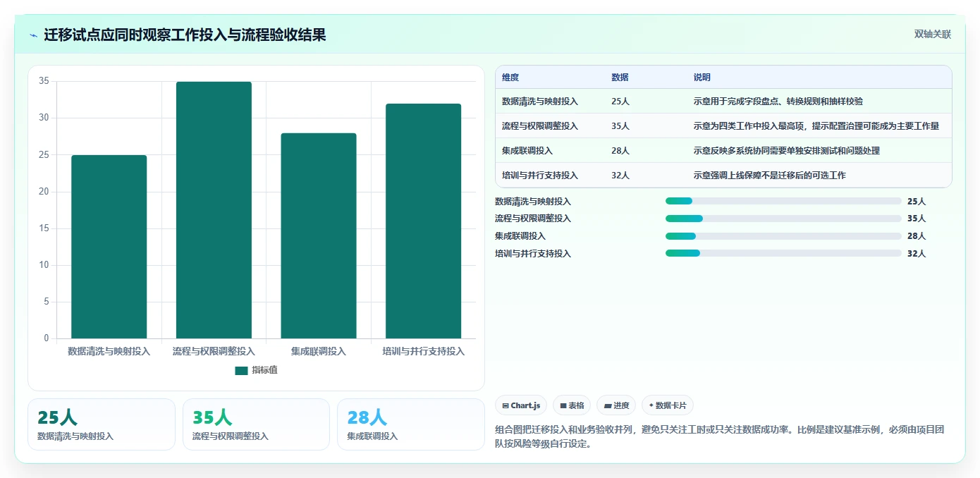Select the Chart.js tag chip
The image size is (980, 478).
point(521,405)
